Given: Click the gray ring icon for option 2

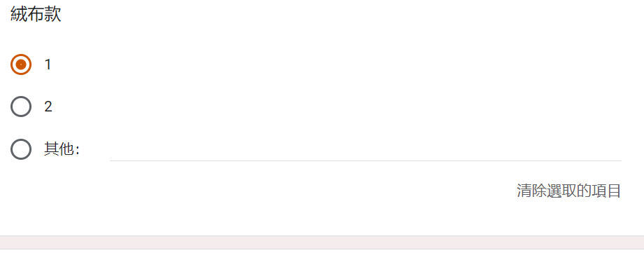Looking at the screenshot, I should pyautogui.click(x=21, y=107).
